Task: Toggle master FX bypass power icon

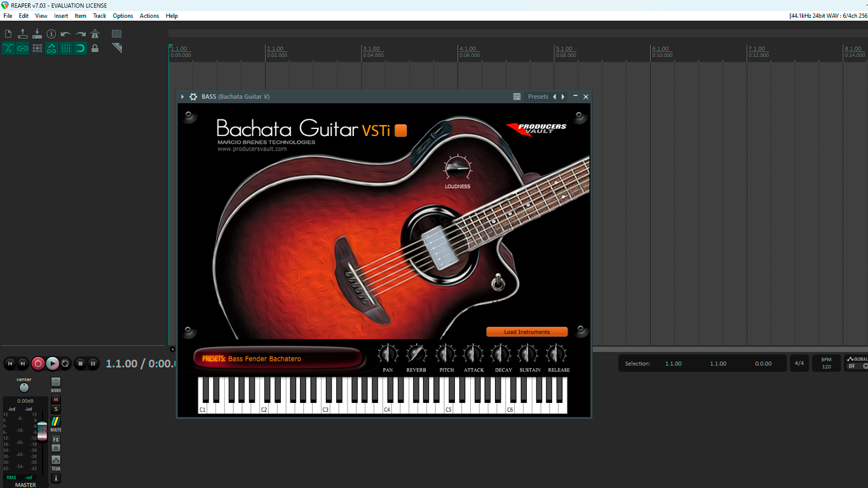Action: tap(56, 448)
